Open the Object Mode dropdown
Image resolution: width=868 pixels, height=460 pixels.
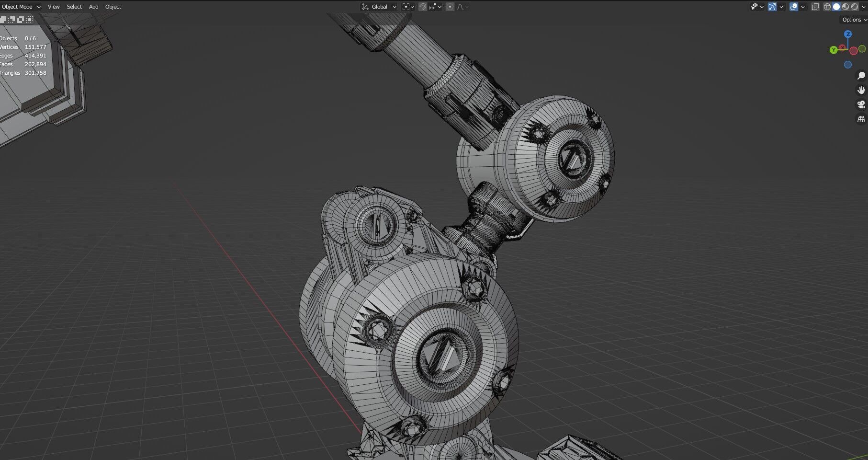click(21, 7)
